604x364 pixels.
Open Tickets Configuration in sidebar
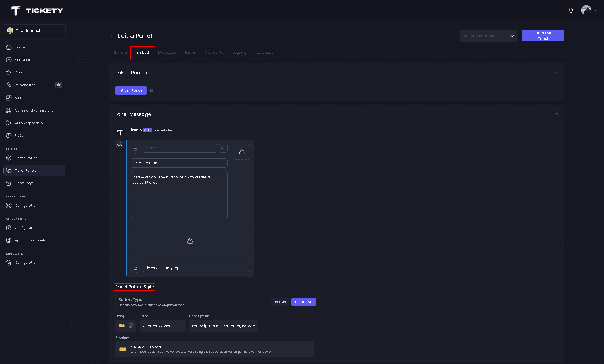[34, 158]
